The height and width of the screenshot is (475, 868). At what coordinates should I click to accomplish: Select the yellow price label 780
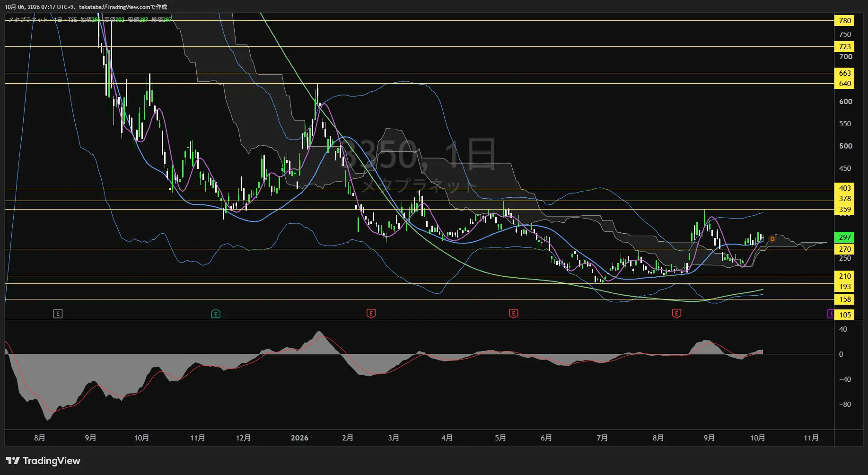click(844, 20)
